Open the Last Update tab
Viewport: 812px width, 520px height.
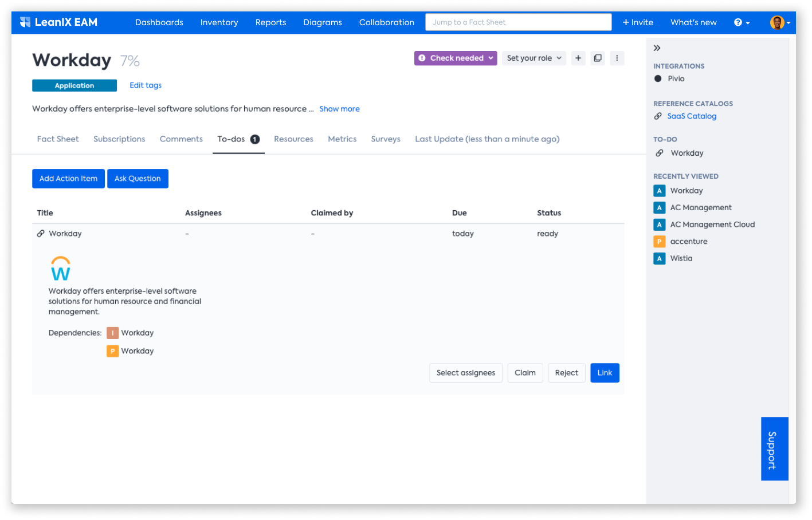pos(487,139)
